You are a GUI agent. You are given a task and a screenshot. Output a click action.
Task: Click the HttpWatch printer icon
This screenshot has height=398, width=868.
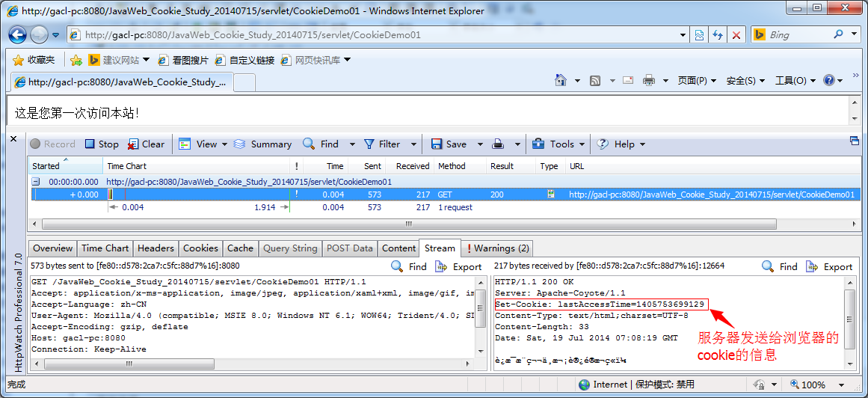[498, 144]
